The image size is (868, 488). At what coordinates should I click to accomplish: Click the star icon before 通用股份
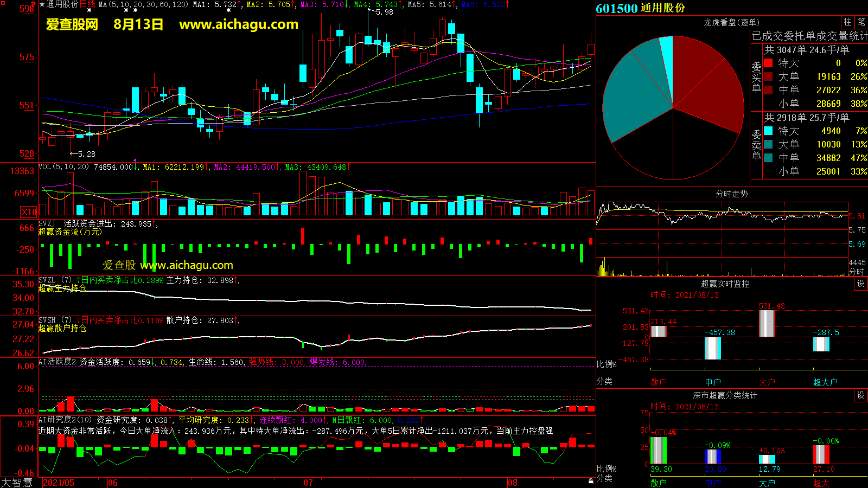(42, 4)
